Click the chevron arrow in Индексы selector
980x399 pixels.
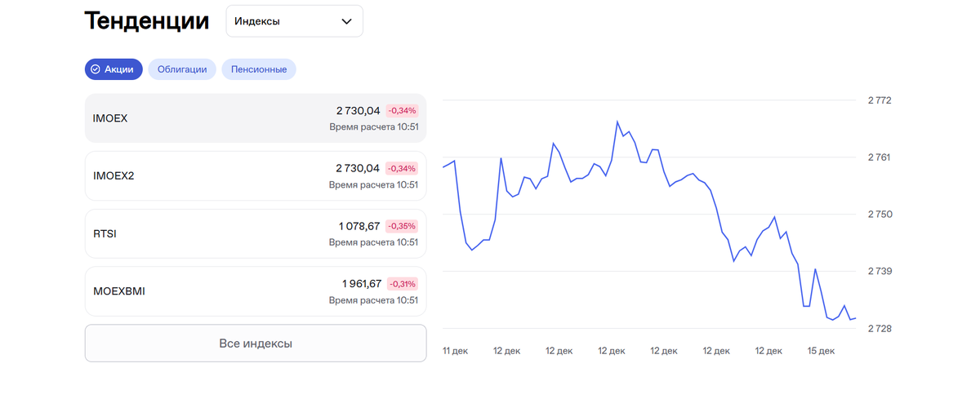[347, 21]
